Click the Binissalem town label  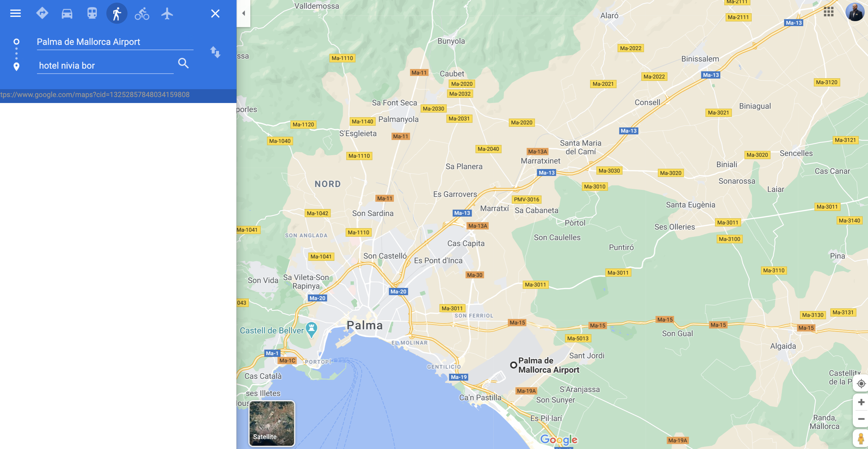[x=700, y=59]
